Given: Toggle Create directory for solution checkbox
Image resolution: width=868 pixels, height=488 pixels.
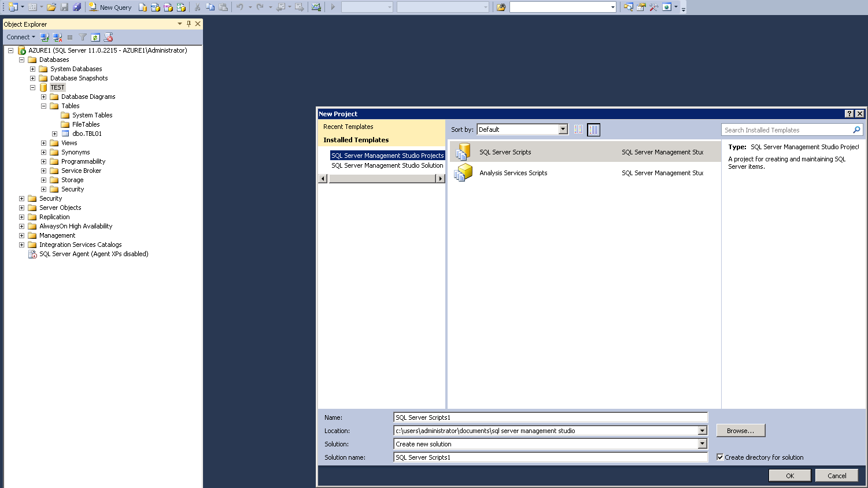Looking at the screenshot, I should pyautogui.click(x=720, y=457).
